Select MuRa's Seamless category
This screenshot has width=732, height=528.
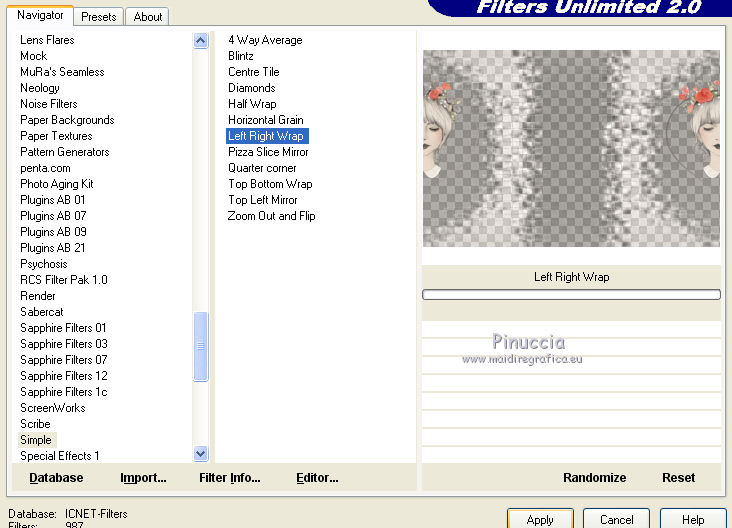tap(62, 72)
